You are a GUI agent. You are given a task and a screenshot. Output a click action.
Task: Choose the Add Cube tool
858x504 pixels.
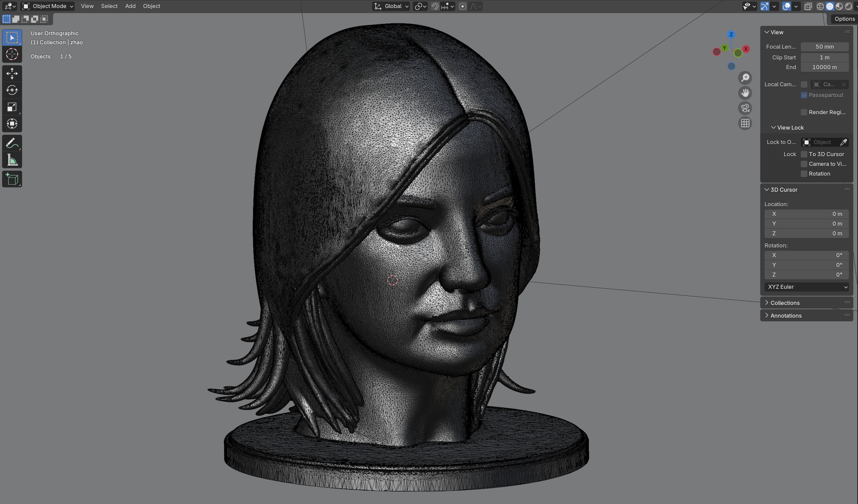point(12,179)
